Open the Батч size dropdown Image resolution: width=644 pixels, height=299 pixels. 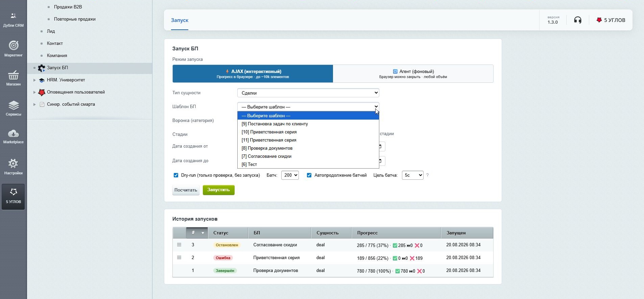click(x=290, y=175)
